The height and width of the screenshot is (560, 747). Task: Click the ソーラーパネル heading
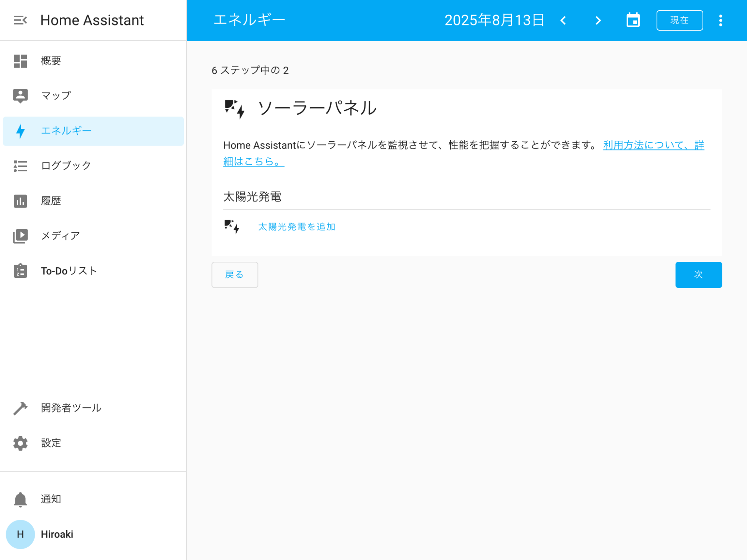(317, 108)
